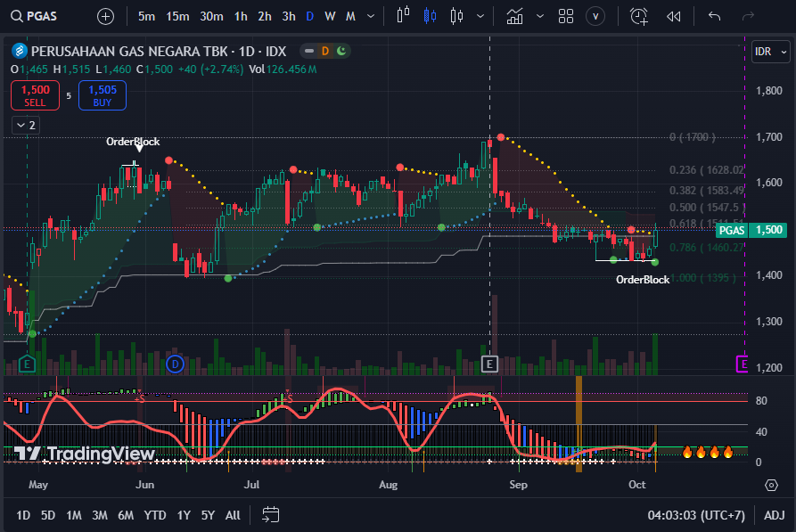Switch chart style to bars icon
The width and height of the screenshot is (796, 532).
(403, 16)
